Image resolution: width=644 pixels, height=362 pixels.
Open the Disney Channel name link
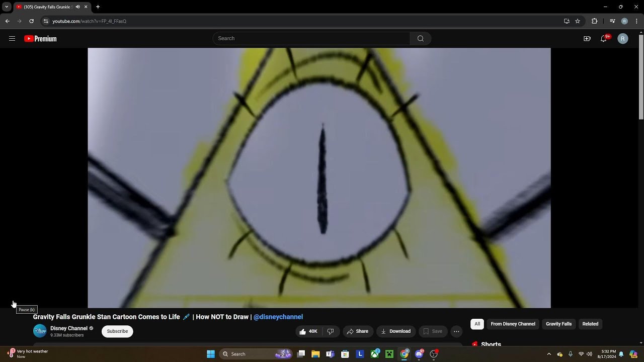click(69, 328)
